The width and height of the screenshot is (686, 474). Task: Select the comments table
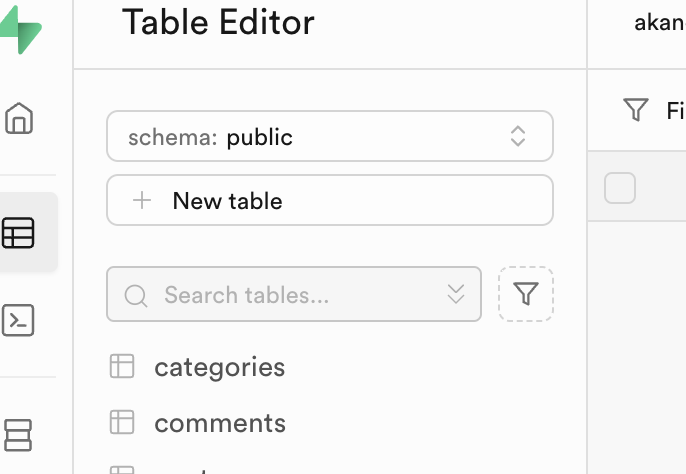[x=220, y=423]
